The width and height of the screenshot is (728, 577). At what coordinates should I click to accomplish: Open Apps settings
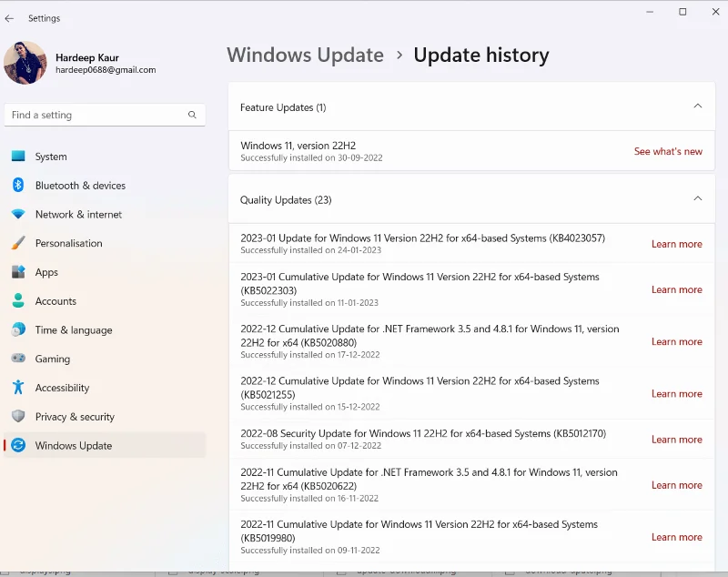tap(105, 272)
